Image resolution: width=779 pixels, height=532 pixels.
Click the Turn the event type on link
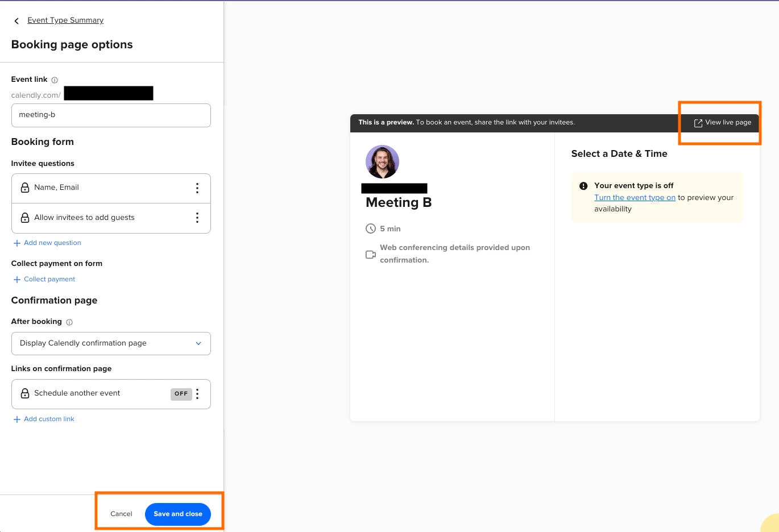coord(635,197)
